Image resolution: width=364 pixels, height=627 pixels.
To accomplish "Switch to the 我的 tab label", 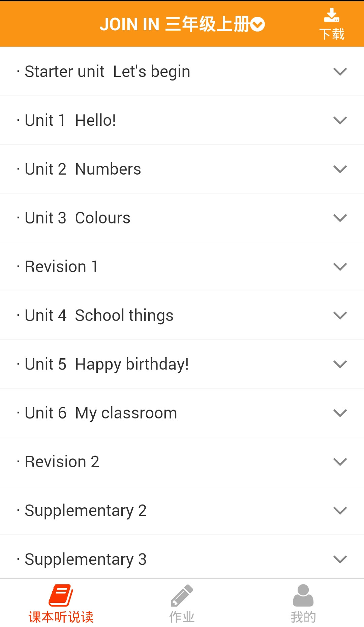I will point(303,617).
